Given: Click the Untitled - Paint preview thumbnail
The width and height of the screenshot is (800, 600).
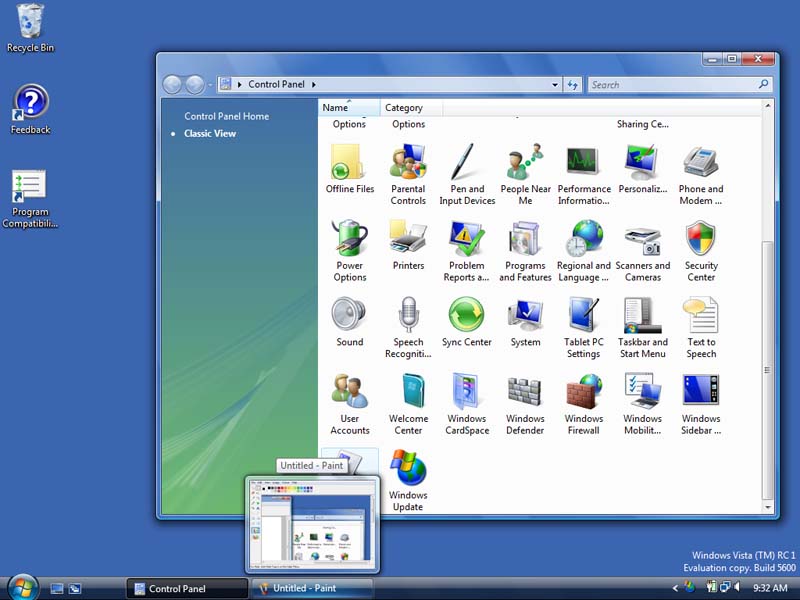Looking at the screenshot, I should click(312, 524).
